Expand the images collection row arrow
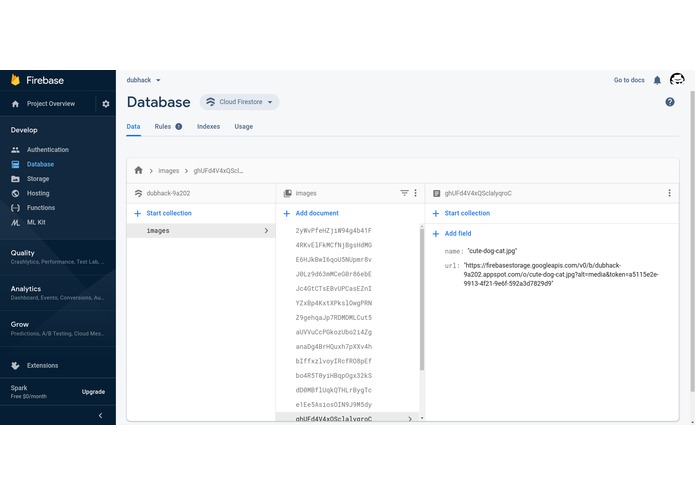 (x=266, y=230)
